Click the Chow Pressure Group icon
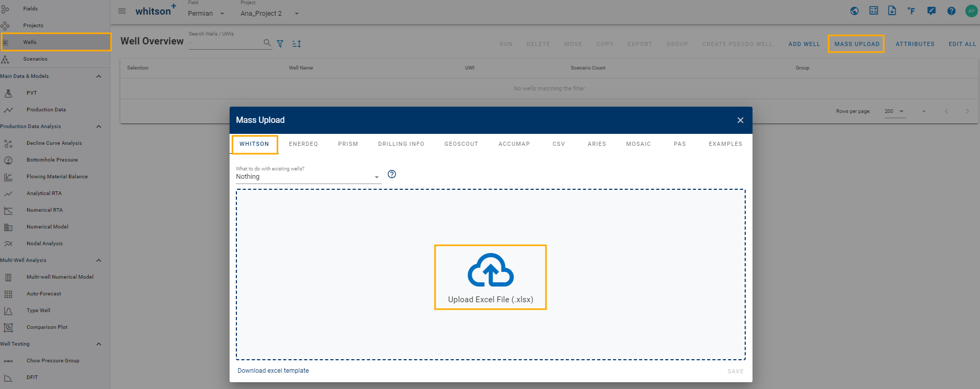The width and height of the screenshot is (980, 389). click(x=8, y=361)
